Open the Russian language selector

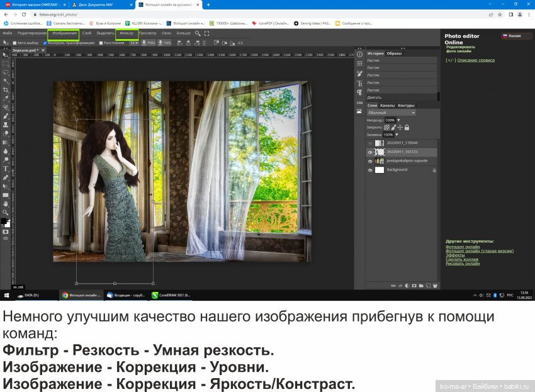[x=514, y=36]
